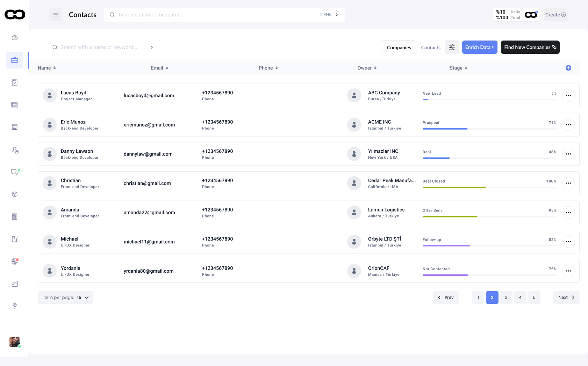Open the three-dot menu for Lucas Boyd
588x366 pixels.
click(568, 95)
